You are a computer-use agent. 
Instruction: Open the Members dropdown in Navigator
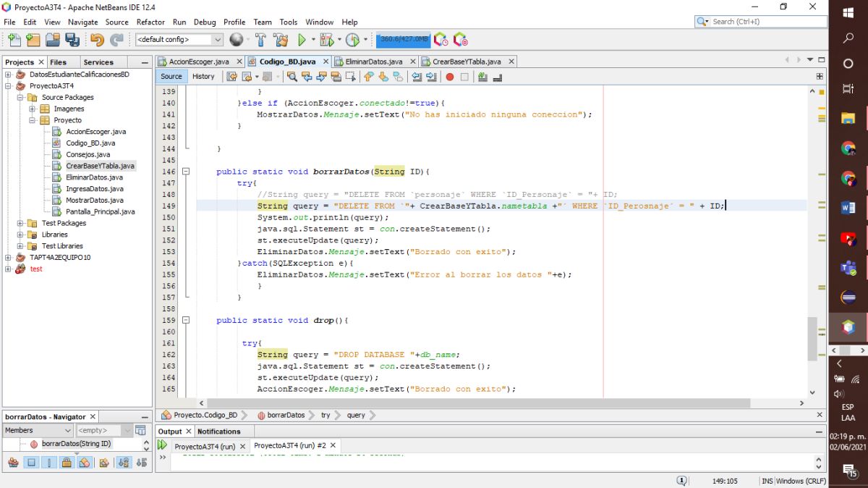38,430
